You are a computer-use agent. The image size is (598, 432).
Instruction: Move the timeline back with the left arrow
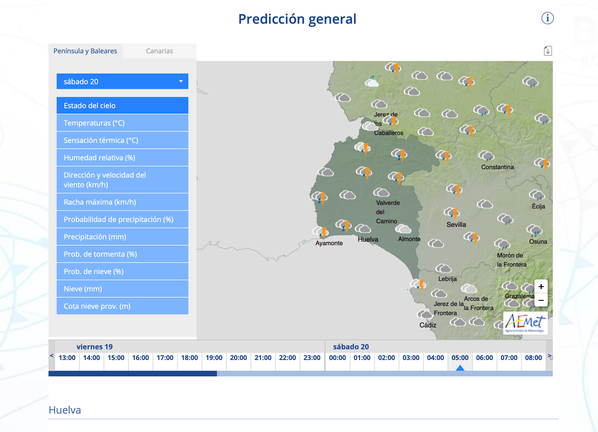(51, 356)
